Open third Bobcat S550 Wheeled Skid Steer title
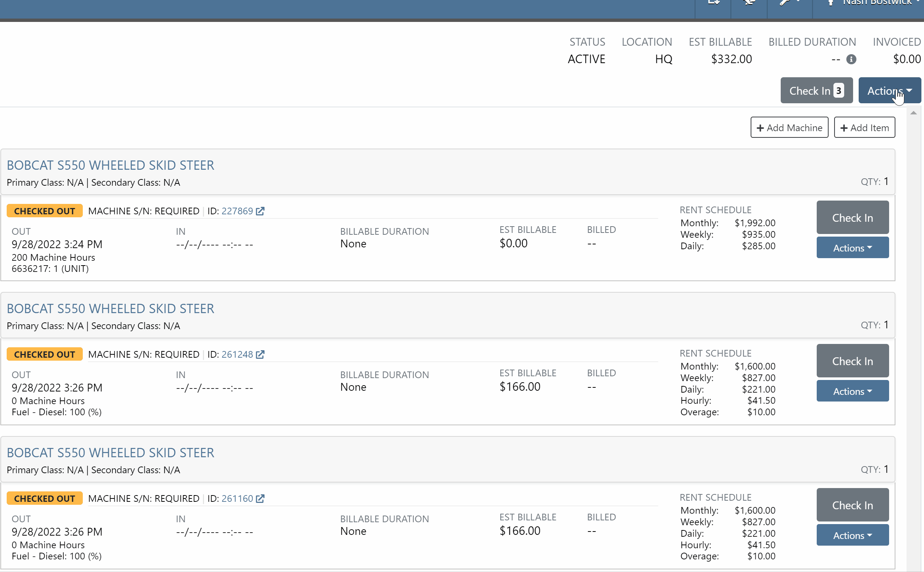Viewport: 924px width, 572px height. tap(110, 453)
